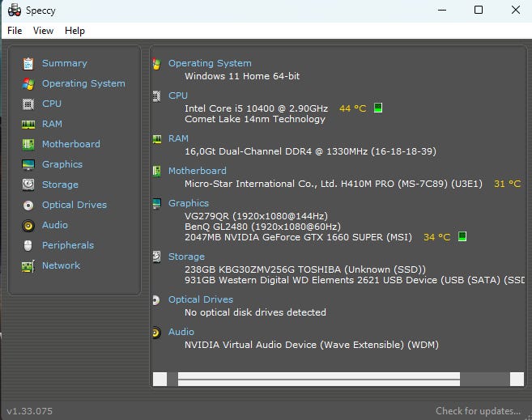Click the Peripherals mouse icon in sidebar
The height and width of the screenshot is (420, 532).
coord(28,245)
